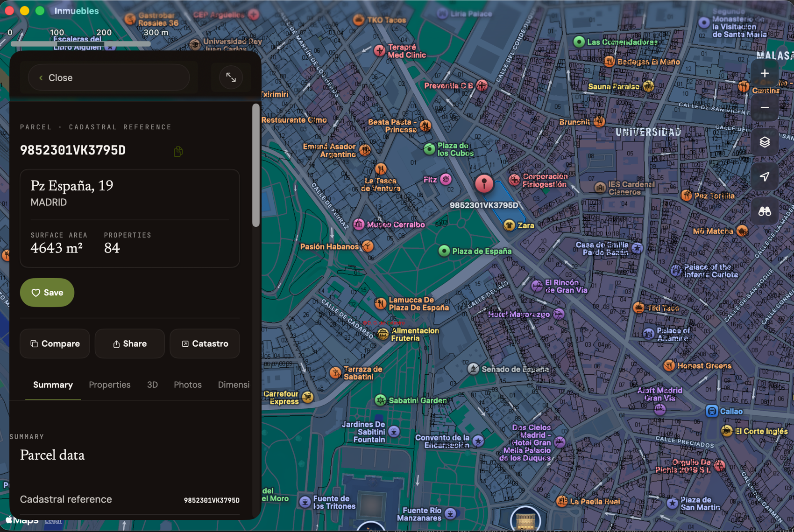Open the Look Around binoculars view
794x532 pixels.
click(x=765, y=211)
